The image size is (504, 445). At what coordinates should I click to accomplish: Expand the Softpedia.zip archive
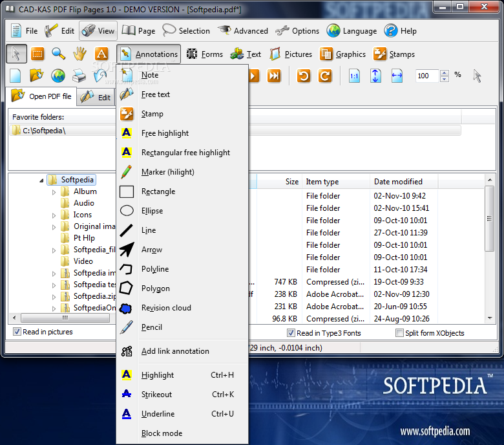point(54,297)
